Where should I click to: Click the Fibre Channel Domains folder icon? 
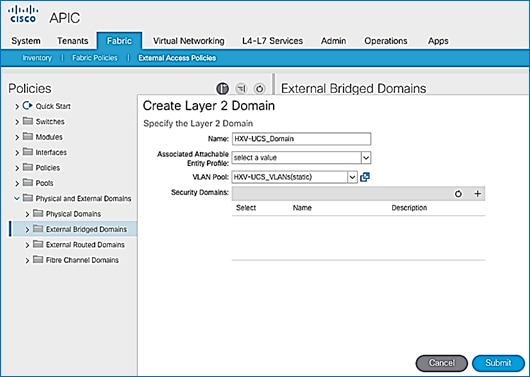(x=38, y=260)
